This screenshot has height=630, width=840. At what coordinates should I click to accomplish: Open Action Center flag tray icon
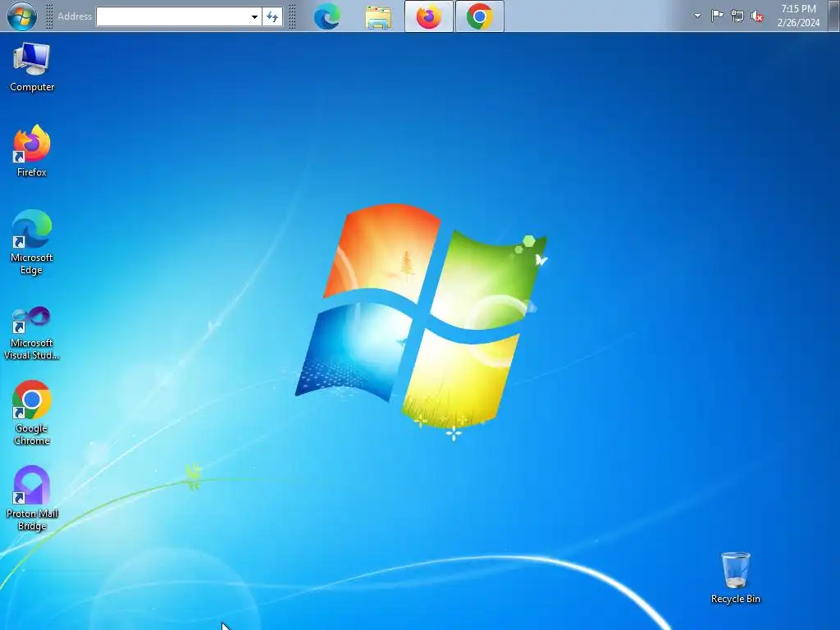click(717, 16)
